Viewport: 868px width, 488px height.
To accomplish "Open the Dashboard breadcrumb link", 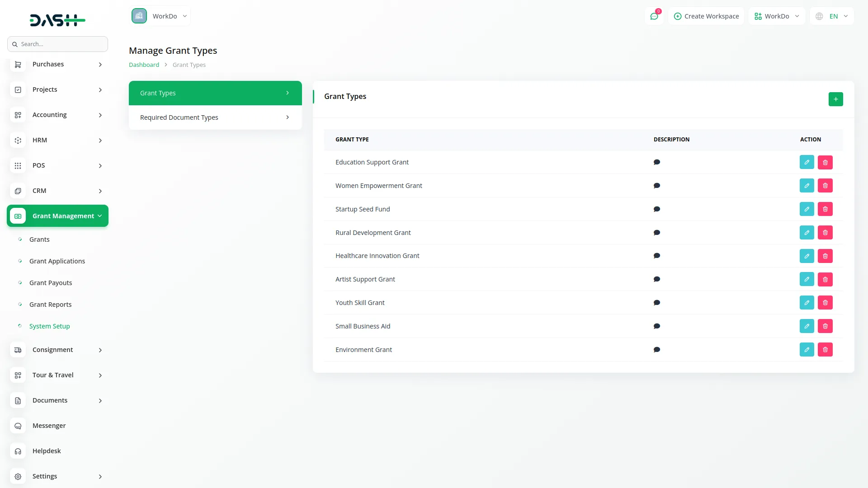I will click(144, 65).
